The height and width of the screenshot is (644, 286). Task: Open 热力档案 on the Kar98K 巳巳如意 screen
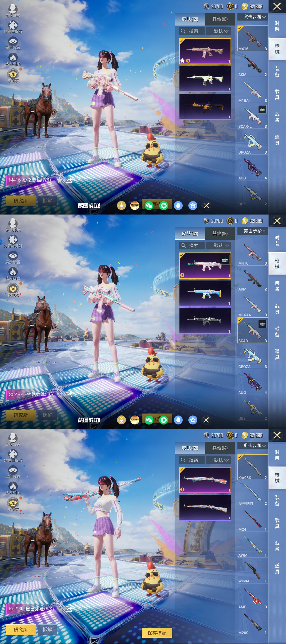[13, 488]
